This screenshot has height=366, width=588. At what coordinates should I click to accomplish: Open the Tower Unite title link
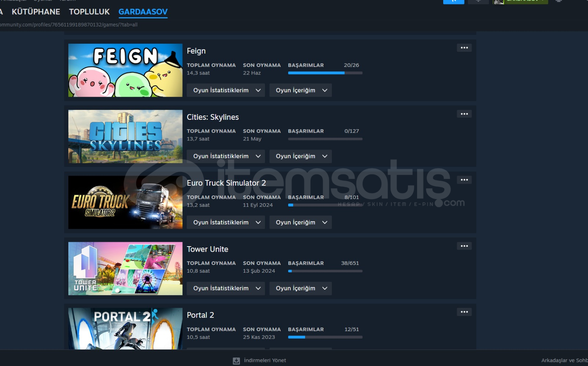[208, 249]
